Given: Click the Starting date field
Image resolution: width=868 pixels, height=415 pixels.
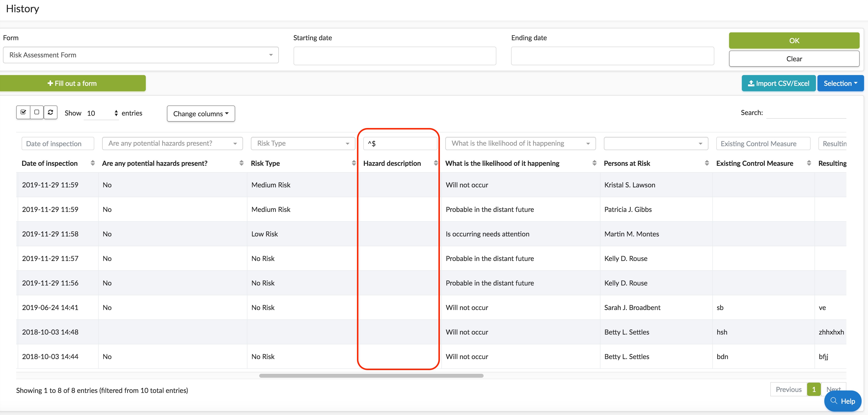Looking at the screenshot, I should tap(394, 56).
